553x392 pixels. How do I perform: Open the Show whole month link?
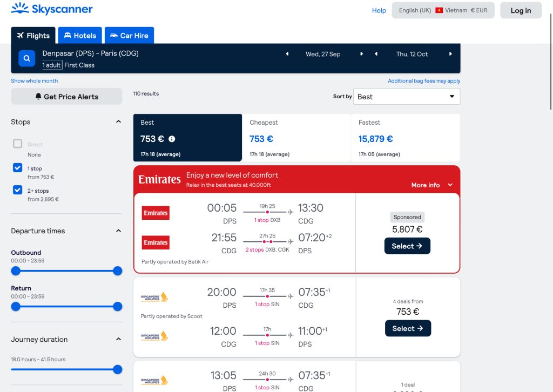35,81
